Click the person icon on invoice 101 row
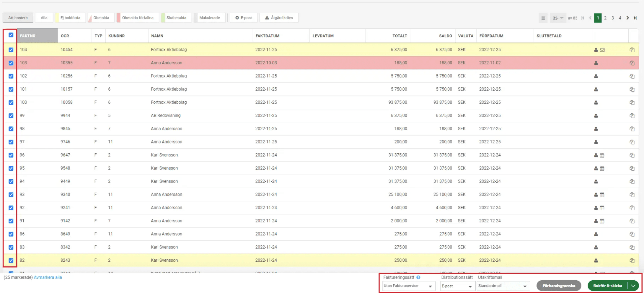 tap(596, 89)
